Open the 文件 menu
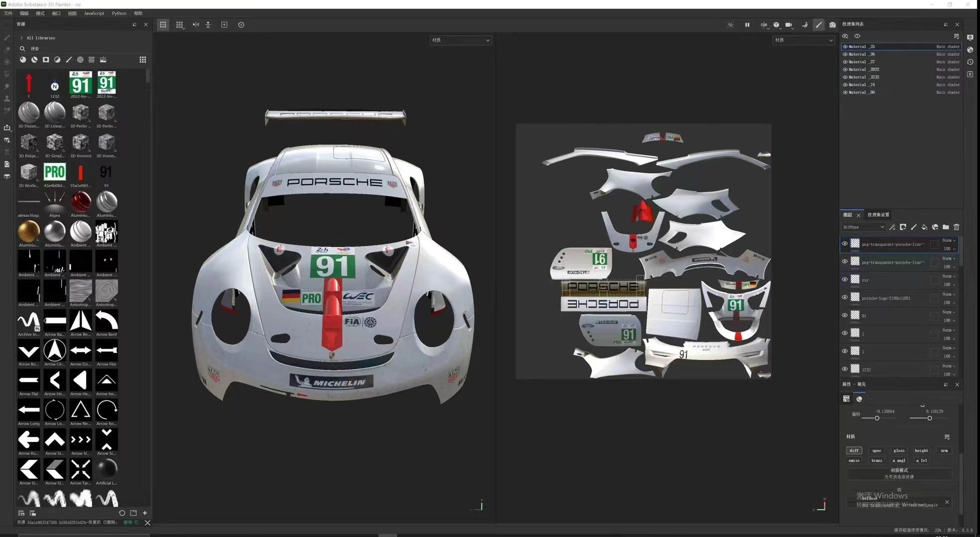 tap(8, 13)
